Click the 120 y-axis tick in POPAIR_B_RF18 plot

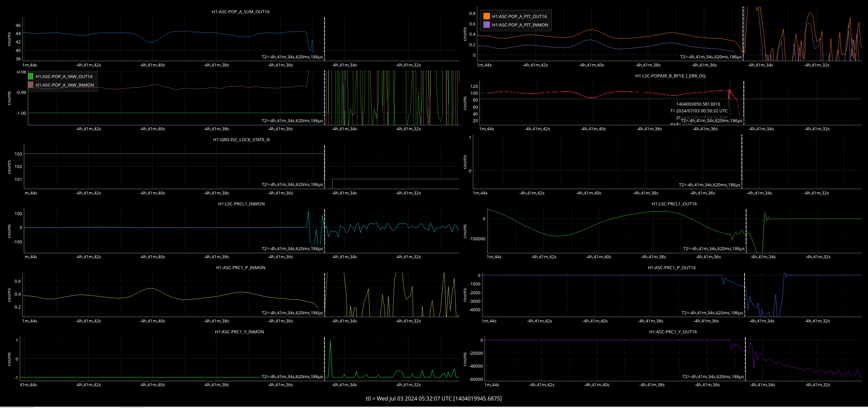474,86
